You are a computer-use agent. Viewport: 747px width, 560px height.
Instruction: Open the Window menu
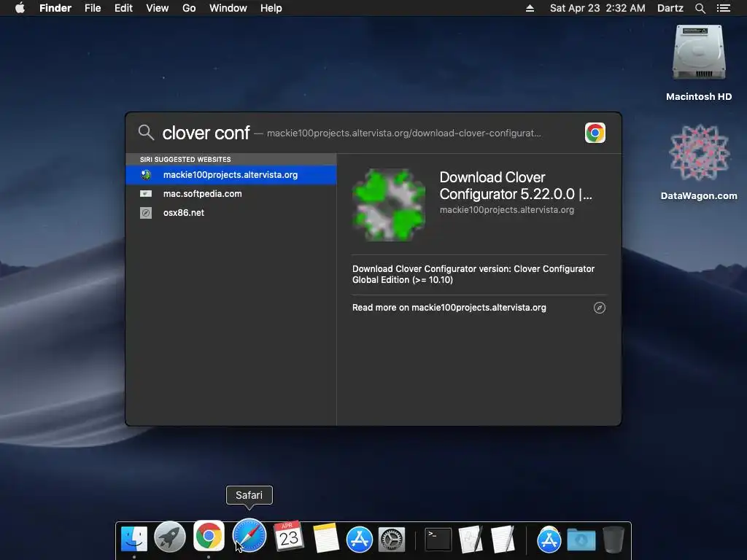click(x=228, y=8)
